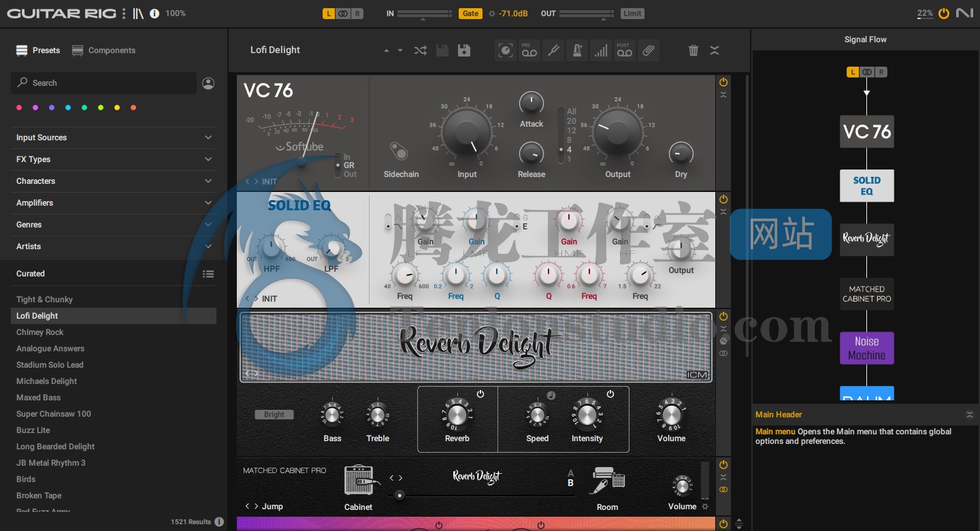The image size is (980, 531).
Task: Go to next preset arrow
Action: (x=400, y=50)
